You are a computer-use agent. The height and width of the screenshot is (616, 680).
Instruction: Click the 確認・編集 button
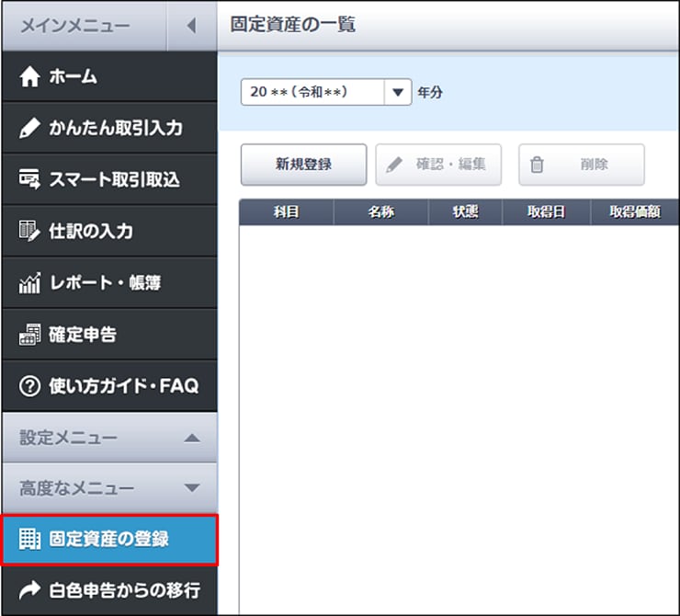point(438,165)
